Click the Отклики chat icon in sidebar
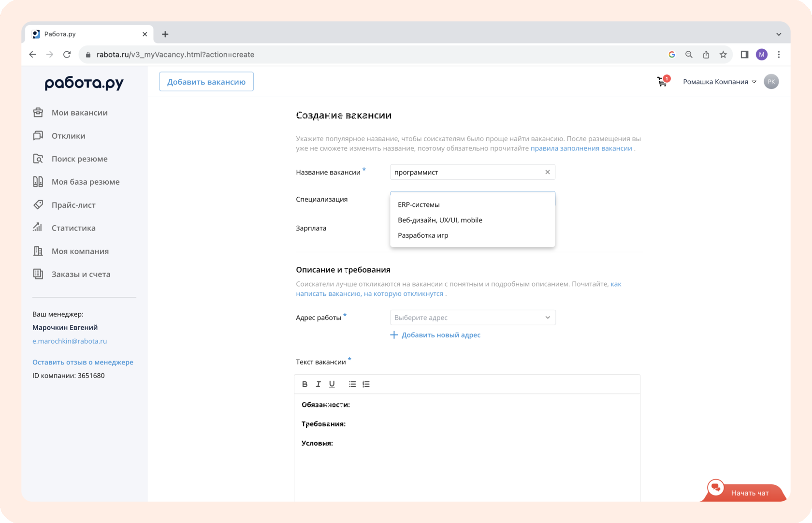Viewport: 812px width, 523px height. tap(38, 136)
